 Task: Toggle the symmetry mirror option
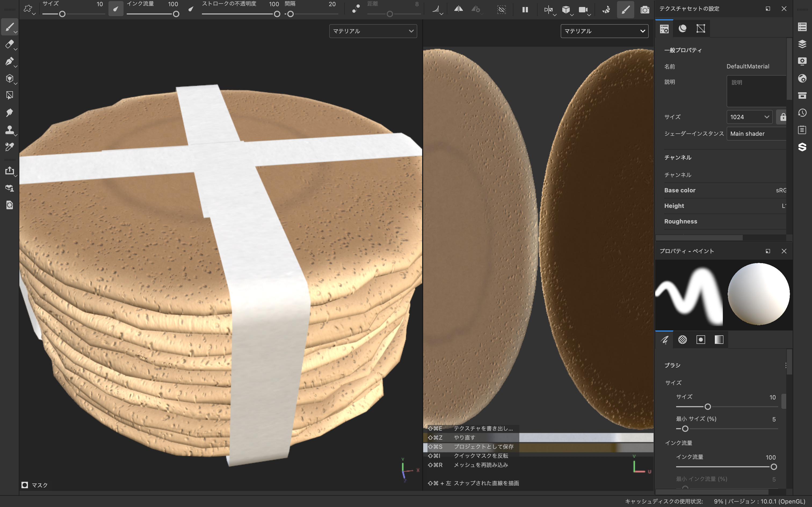pos(458,9)
